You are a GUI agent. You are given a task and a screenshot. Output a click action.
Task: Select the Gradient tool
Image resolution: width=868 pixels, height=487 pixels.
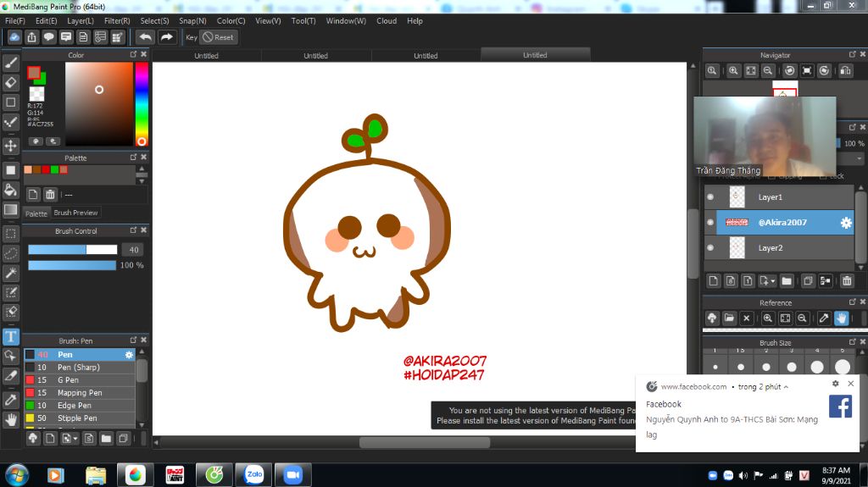(x=10, y=210)
